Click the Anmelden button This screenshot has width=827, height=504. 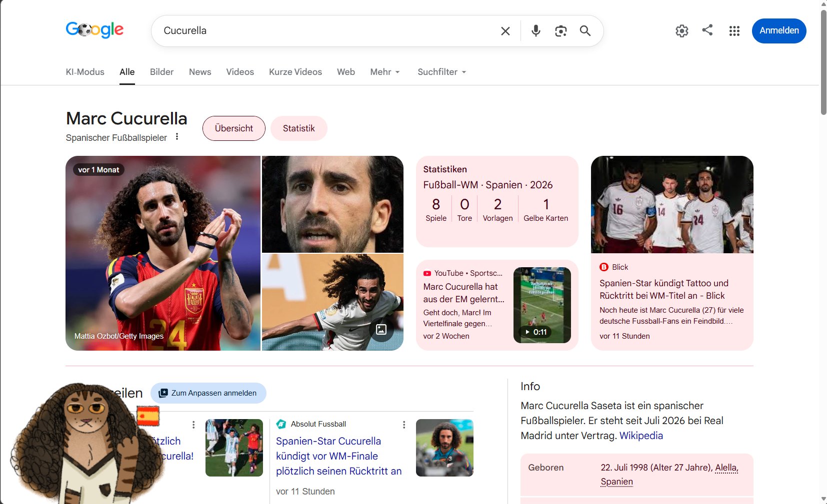pyautogui.click(x=779, y=31)
